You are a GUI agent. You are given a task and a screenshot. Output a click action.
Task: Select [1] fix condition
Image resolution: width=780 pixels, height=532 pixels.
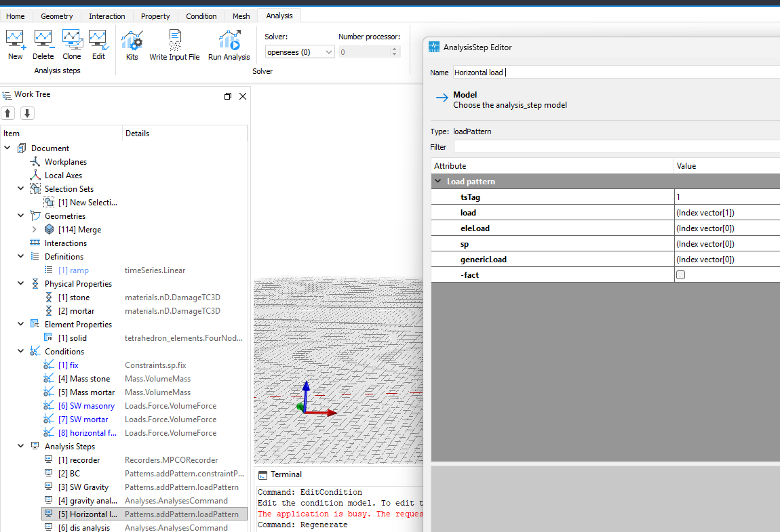click(68, 365)
